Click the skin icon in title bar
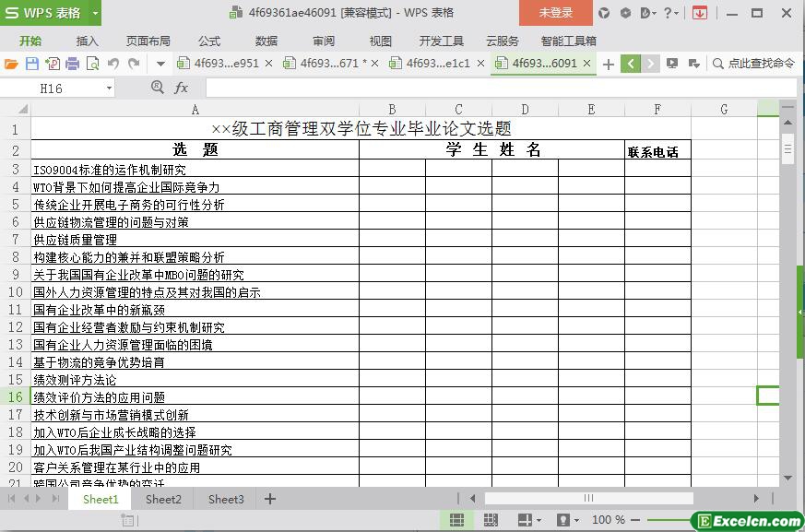Screen dimensions: 805x532 click(x=604, y=13)
